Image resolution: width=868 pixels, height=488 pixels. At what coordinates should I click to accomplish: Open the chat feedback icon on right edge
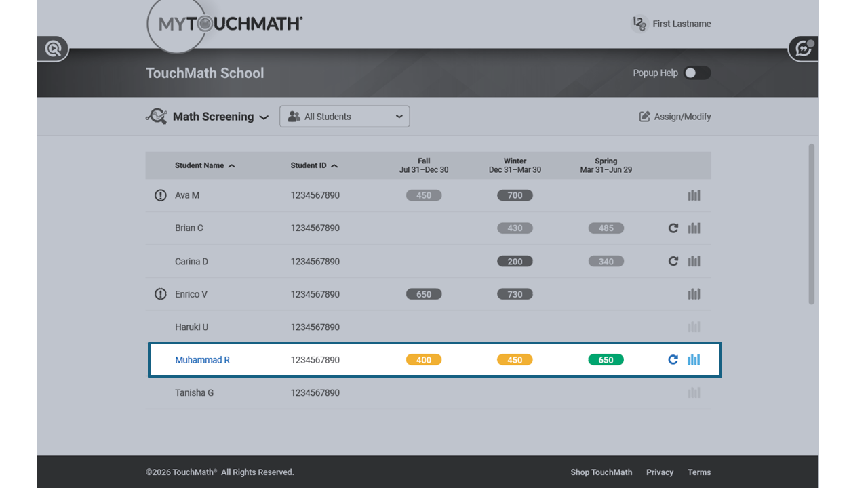pyautogui.click(x=804, y=49)
